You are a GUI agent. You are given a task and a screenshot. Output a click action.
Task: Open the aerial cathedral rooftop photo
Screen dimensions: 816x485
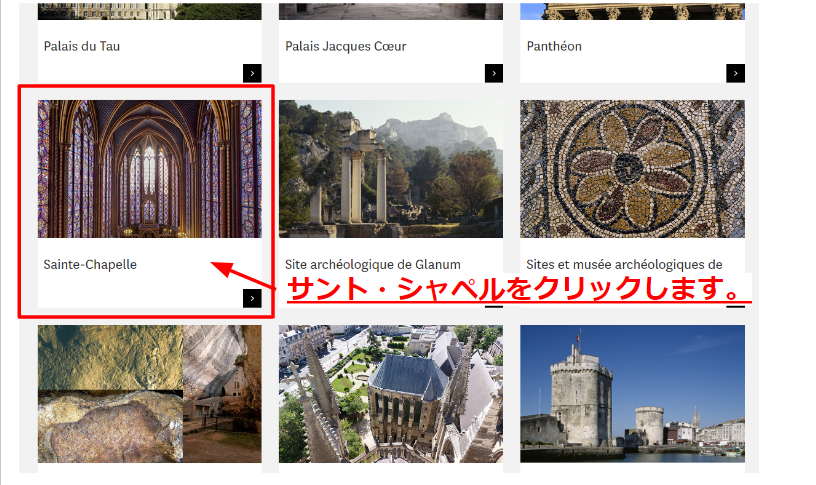click(x=390, y=393)
